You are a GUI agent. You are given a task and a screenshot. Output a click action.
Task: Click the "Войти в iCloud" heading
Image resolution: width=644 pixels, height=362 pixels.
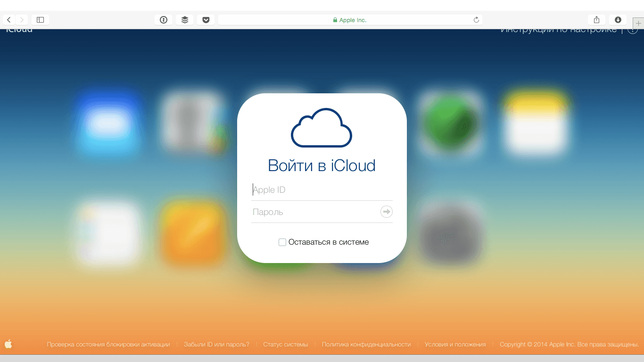[x=322, y=165]
